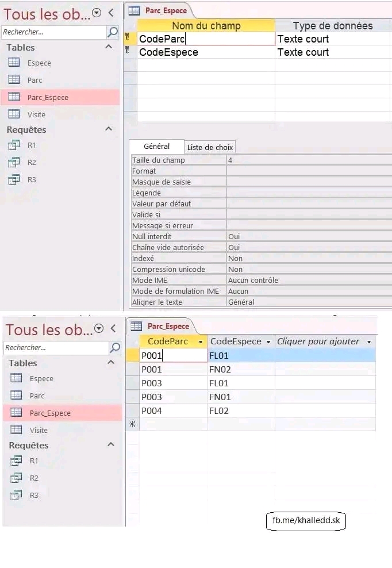Click the R1 query icon in the upper pane
The width and height of the screenshot is (392, 568).
click(x=14, y=145)
